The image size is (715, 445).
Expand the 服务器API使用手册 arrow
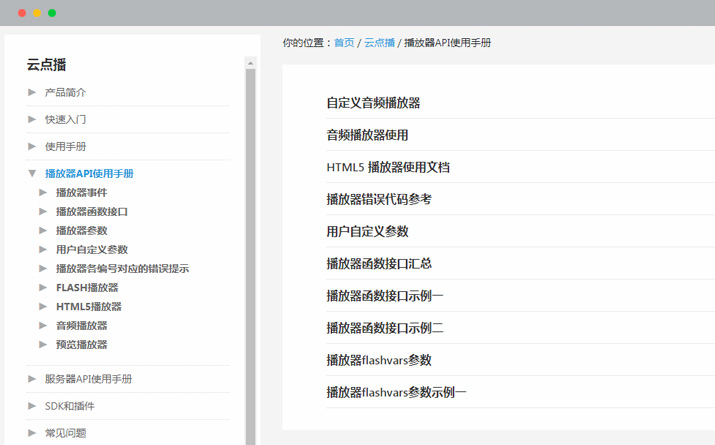pos(32,379)
